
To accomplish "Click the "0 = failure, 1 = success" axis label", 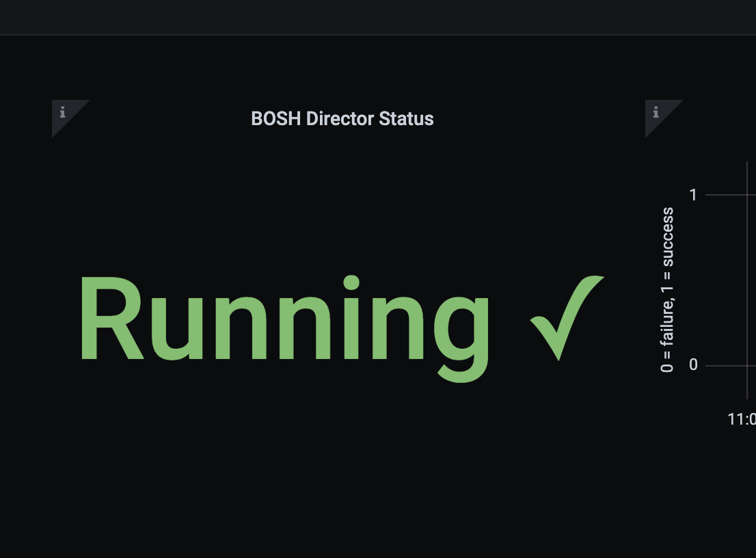I will (668, 290).
